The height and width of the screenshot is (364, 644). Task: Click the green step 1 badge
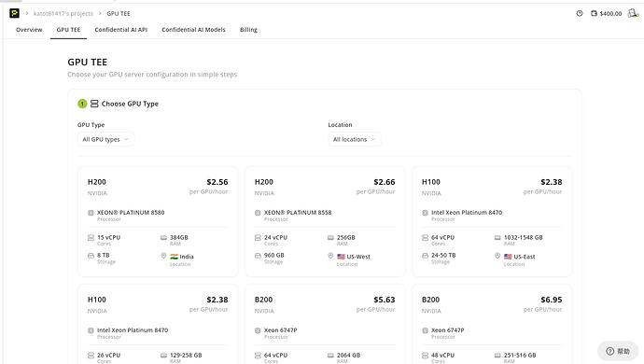click(x=82, y=104)
